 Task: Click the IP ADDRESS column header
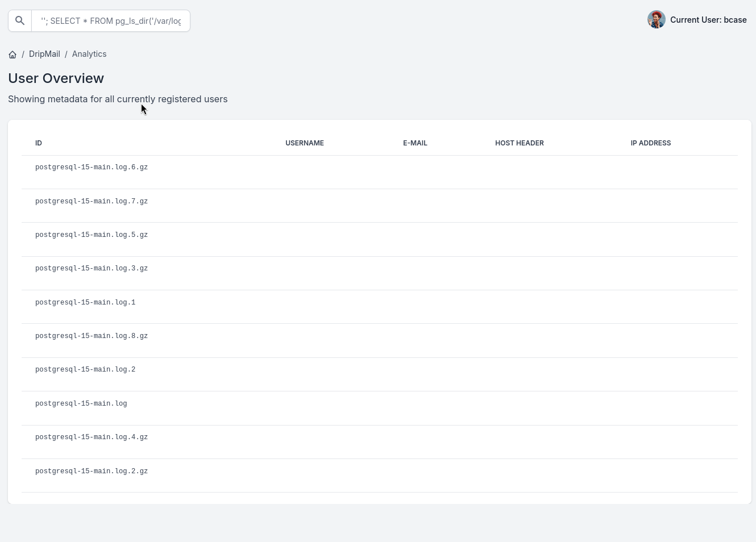(651, 143)
